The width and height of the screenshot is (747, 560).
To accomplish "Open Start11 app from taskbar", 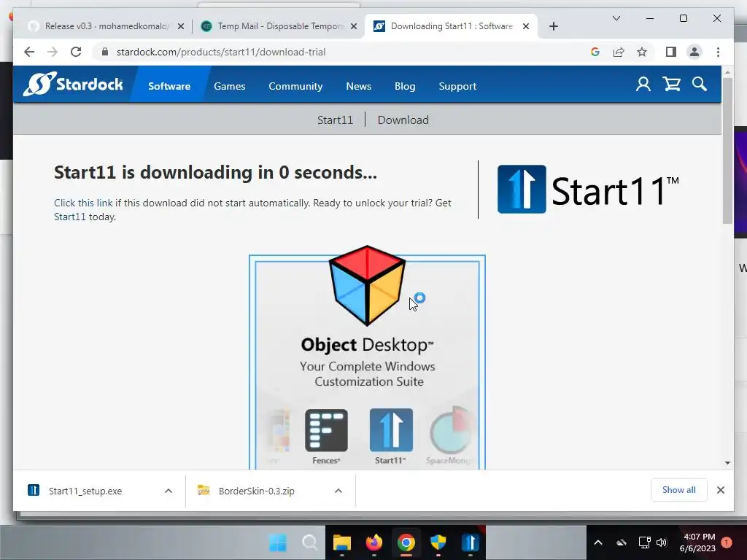I will 471,542.
